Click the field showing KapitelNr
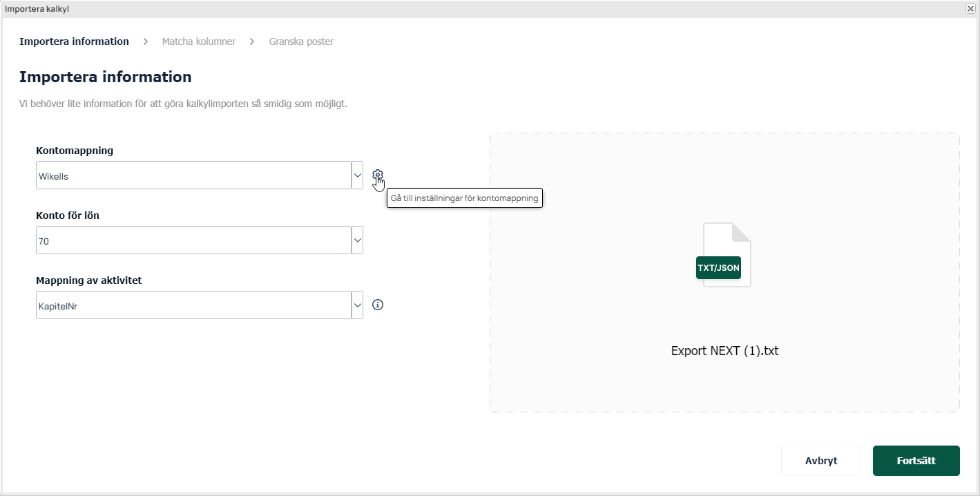Viewport: 980px width, 496px height. pyautogui.click(x=193, y=305)
